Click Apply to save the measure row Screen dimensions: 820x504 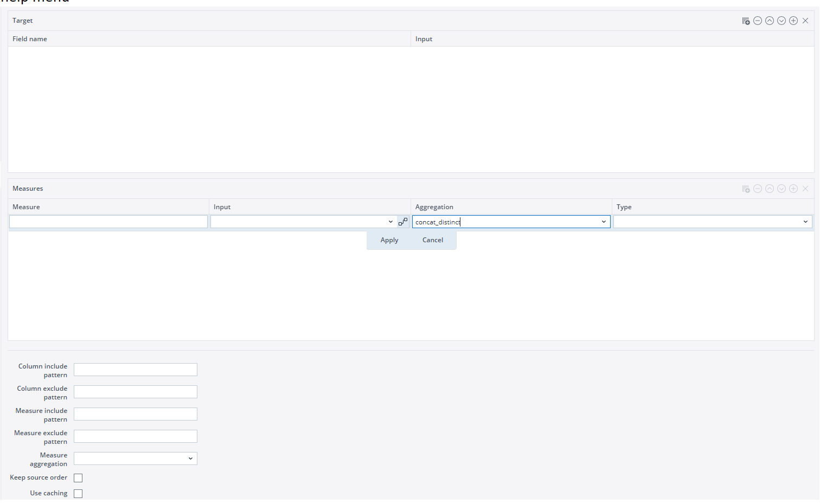point(389,240)
